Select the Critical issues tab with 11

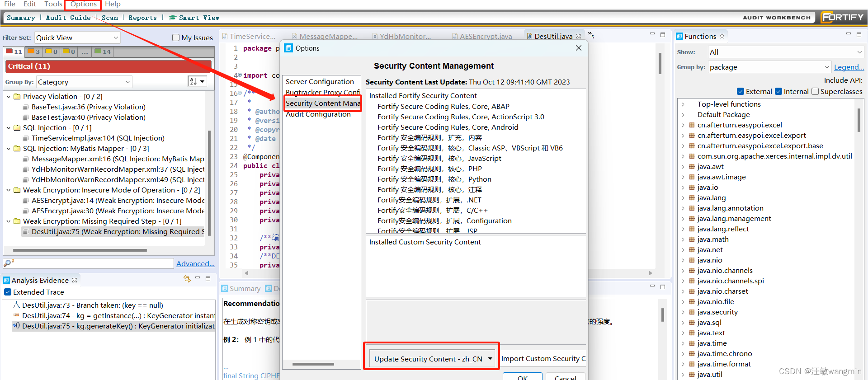tap(14, 52)
